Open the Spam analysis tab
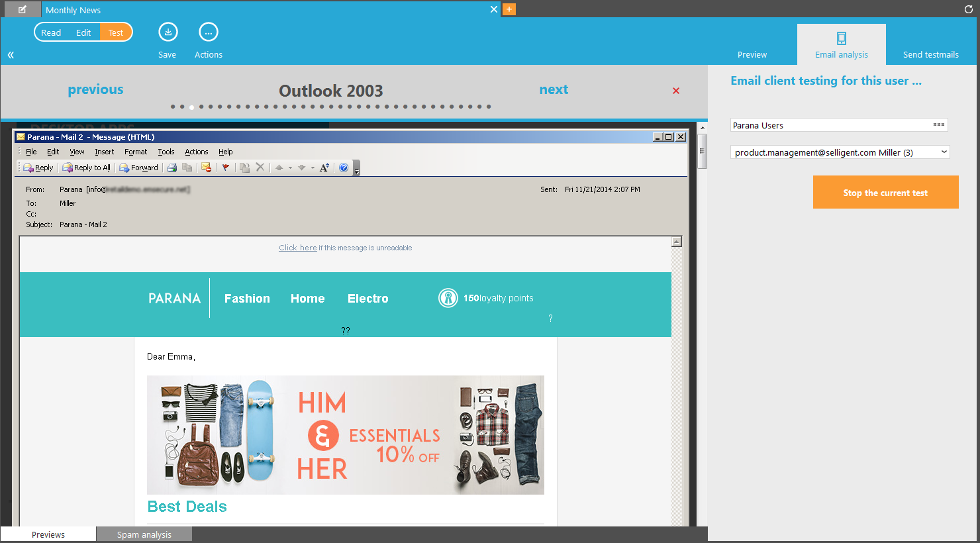The image size is (980, 543). 144,534
